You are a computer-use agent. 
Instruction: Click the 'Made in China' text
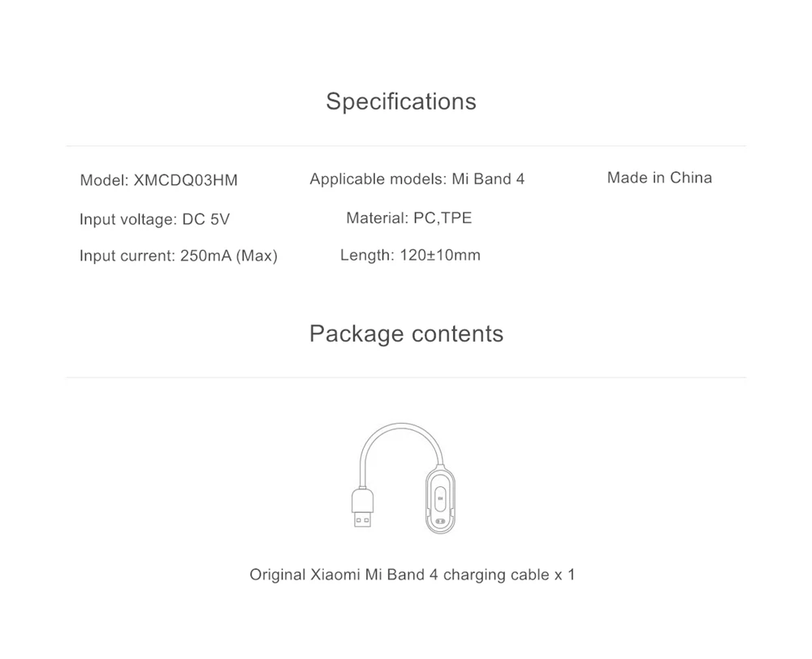point(659,178)
